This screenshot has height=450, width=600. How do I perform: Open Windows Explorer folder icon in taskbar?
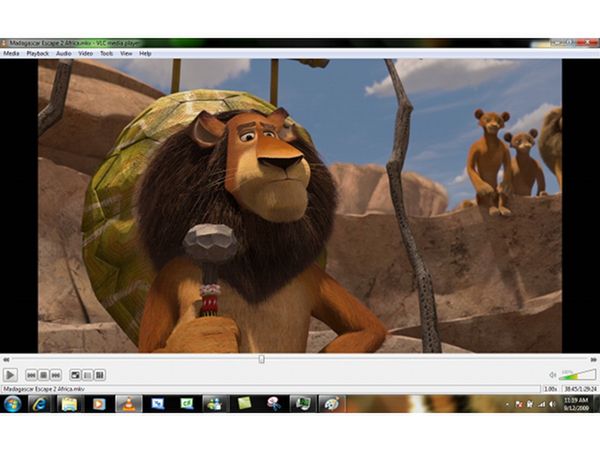[69, 404]
